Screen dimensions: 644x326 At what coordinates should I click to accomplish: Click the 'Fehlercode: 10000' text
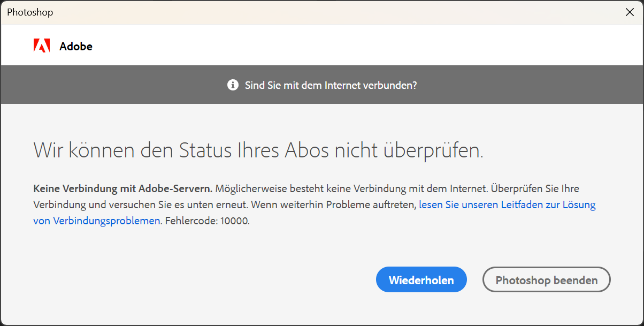pyautogui.click(x=206, y=221)
